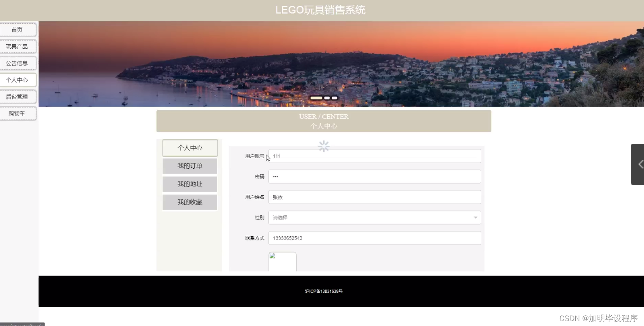Click the 联系方式 field label

point(254,238)
